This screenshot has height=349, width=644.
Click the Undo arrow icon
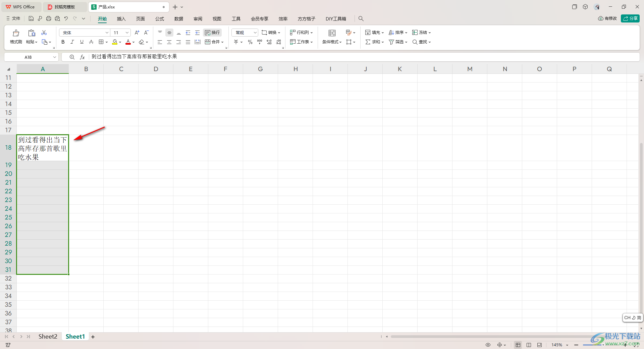pos(66,19)
